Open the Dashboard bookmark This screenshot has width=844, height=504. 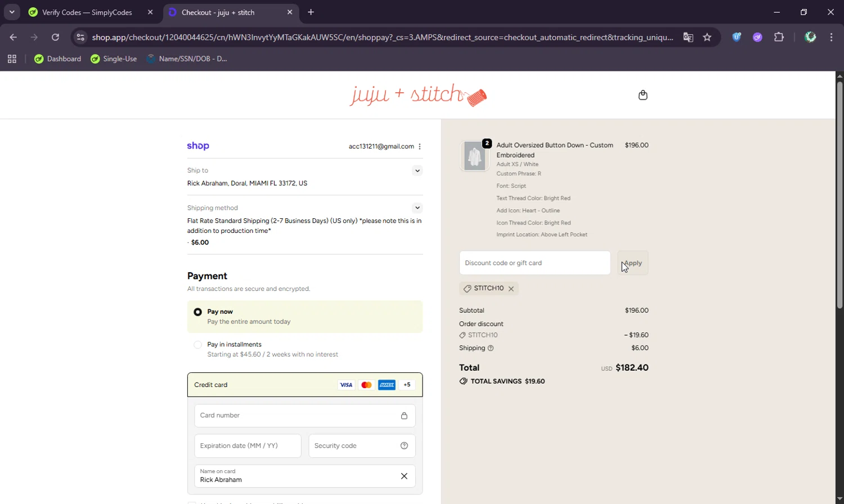coord(57,58)
